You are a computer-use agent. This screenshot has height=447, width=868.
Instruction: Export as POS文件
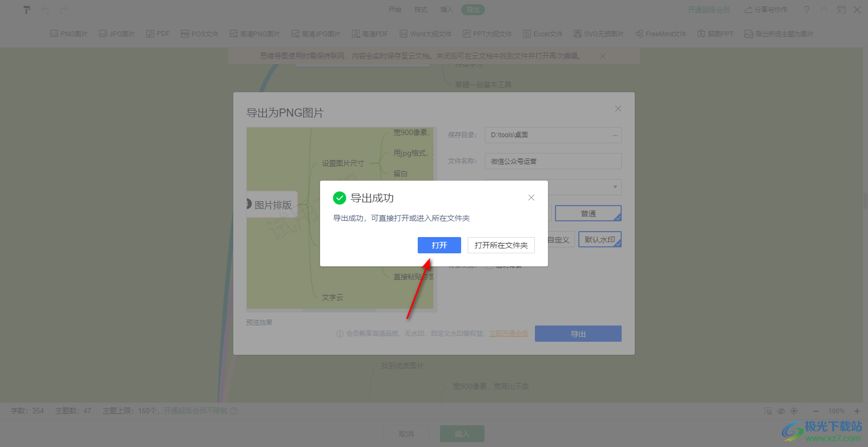pyautogui.click(x=200, y=34)
